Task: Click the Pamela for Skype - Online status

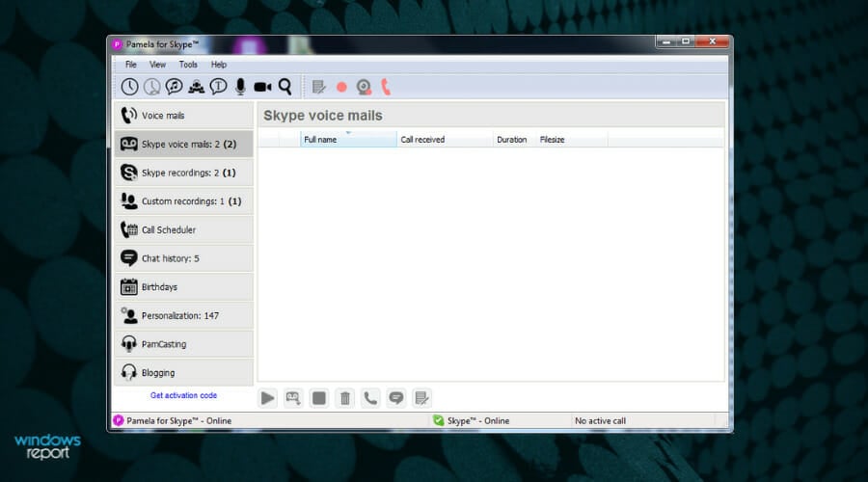Action: tap(178, 420)
